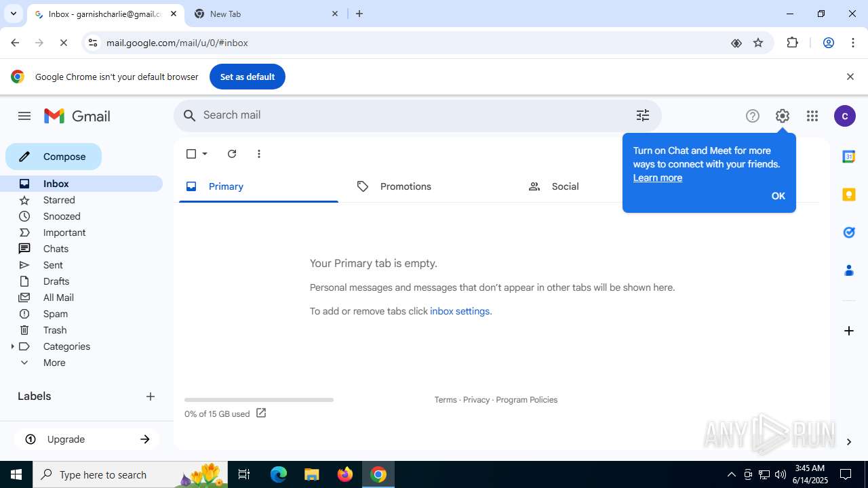
Task: Click the Chrome address bar URL
Action: pos(177,43)
